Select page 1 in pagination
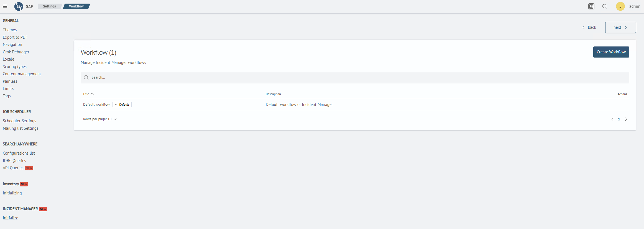Screen dimensions: 644x229 619,119
